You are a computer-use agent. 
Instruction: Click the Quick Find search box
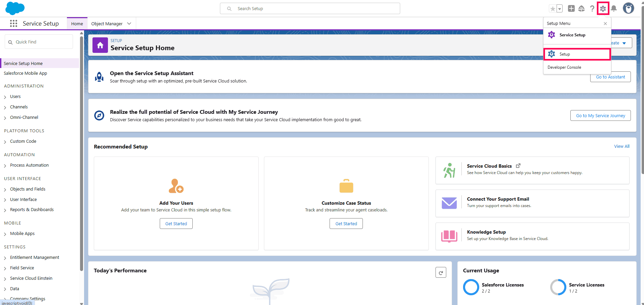click(x=39, y=41)
